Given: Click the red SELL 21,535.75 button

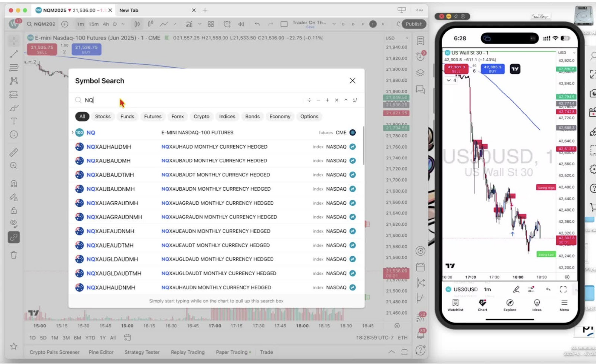Looking at the screenshot, I should [x=42, y=49].
